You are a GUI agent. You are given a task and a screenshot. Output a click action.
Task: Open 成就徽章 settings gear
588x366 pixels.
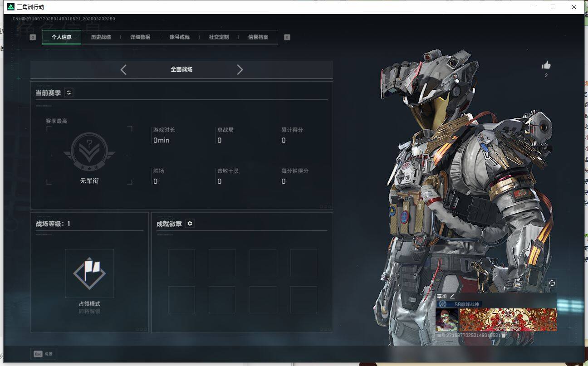coord(190,224)
